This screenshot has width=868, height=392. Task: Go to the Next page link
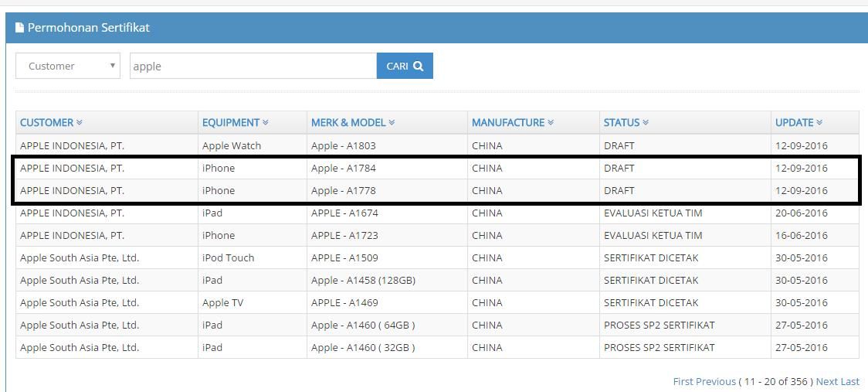coord(826,381)
